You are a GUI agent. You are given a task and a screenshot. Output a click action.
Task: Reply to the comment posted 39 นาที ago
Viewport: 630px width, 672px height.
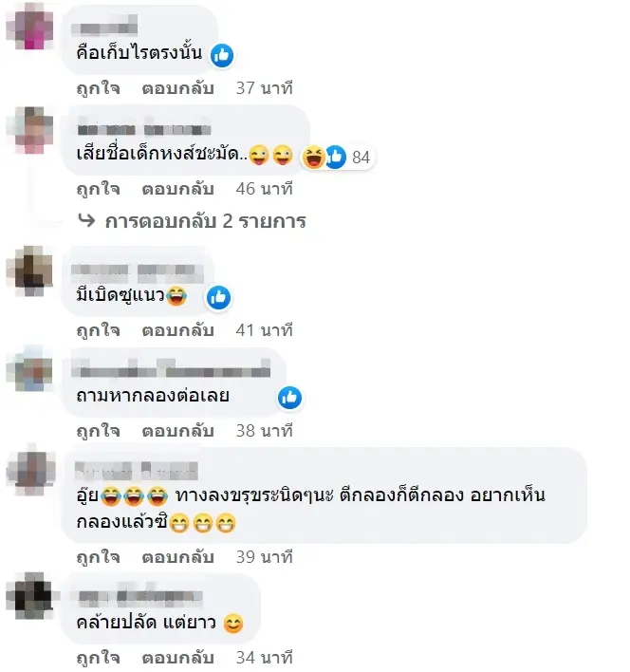177,557
